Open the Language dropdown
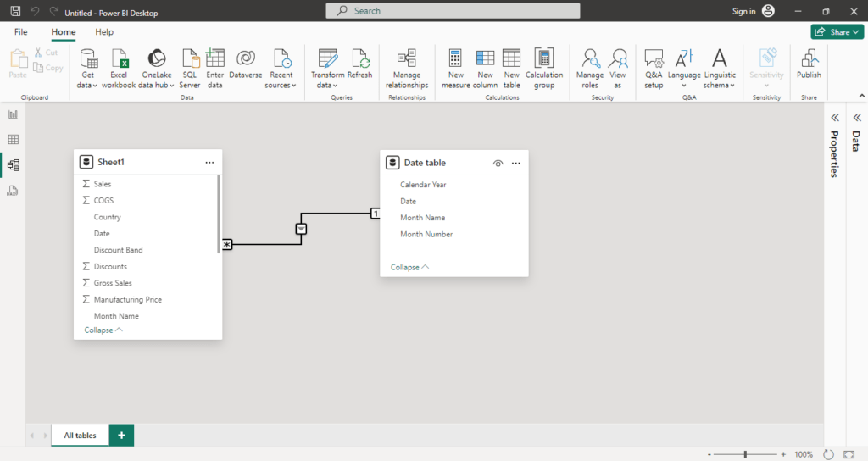868x461 pixels. (x=684, y=69)
